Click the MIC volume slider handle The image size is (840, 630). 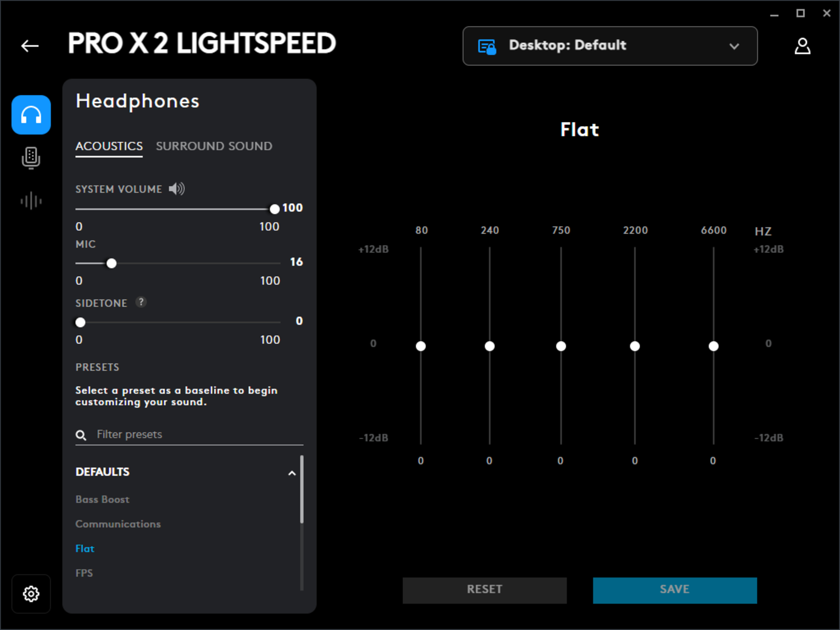pos(111,263)
